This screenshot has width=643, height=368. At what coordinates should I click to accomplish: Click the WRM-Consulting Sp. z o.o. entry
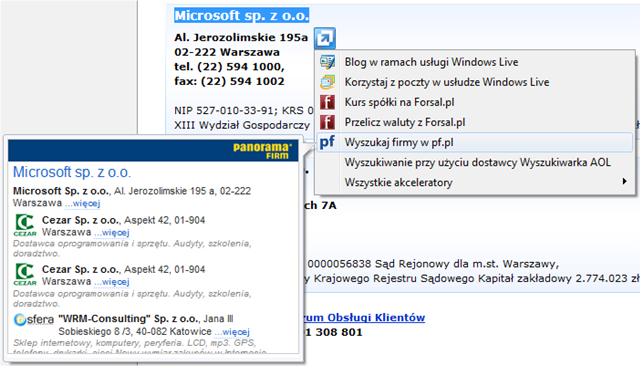[x=128, y=319]
